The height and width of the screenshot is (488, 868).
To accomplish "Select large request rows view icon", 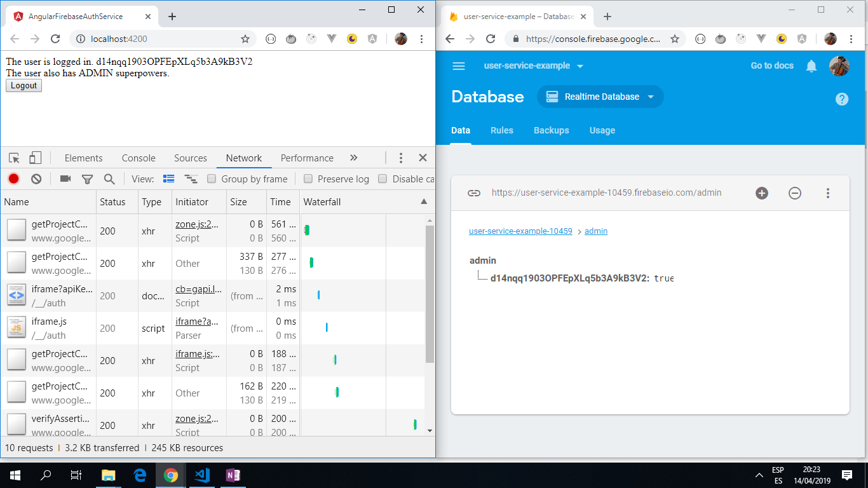I will pyautogui.click(x=169, y=179).
